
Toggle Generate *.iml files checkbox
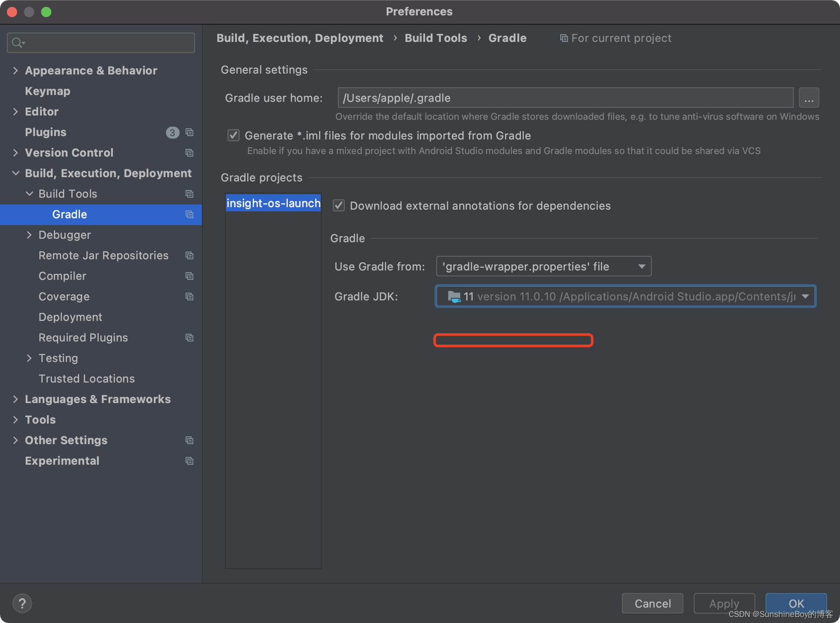pyautogui.click(x=234, y=136)
